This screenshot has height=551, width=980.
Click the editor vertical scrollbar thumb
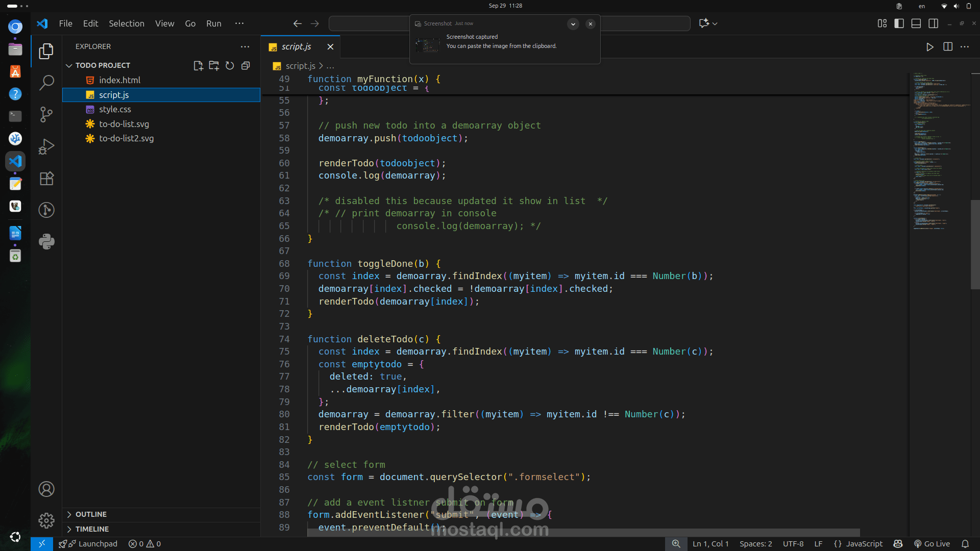975,245
